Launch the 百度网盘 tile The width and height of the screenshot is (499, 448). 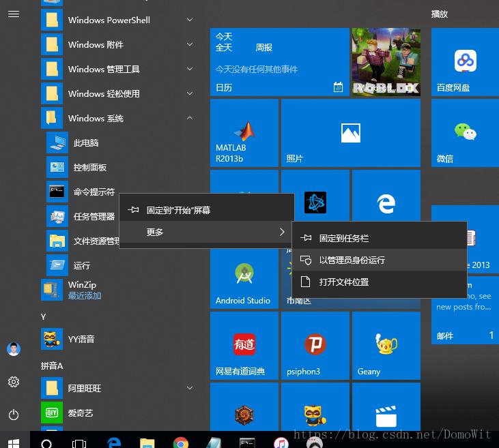tap(465, 61)
